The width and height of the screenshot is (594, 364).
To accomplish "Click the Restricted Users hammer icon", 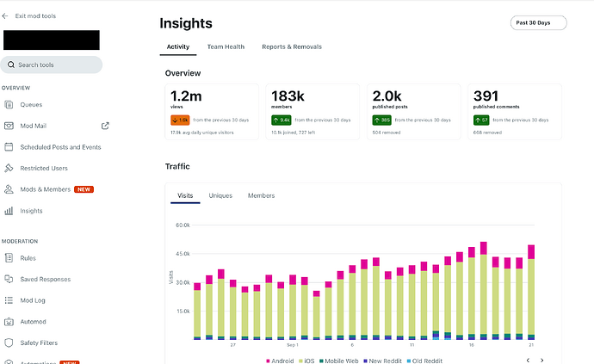I will pos(9,169).
